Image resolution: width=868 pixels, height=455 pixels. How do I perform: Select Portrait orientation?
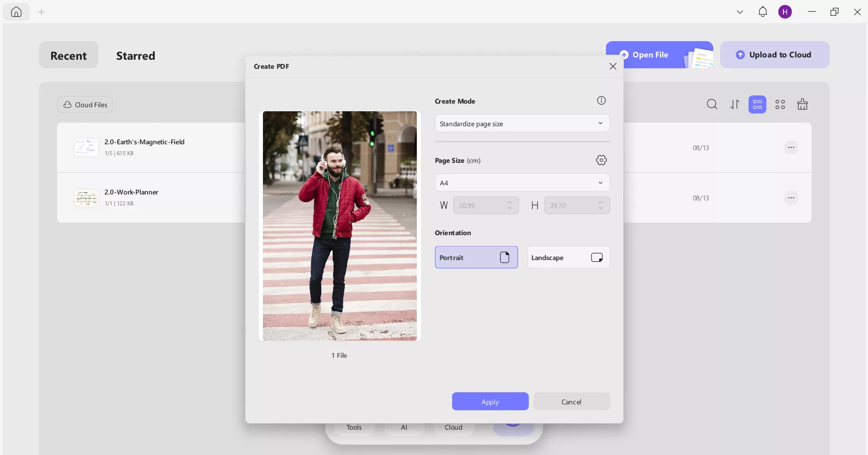tap(476, 257)
